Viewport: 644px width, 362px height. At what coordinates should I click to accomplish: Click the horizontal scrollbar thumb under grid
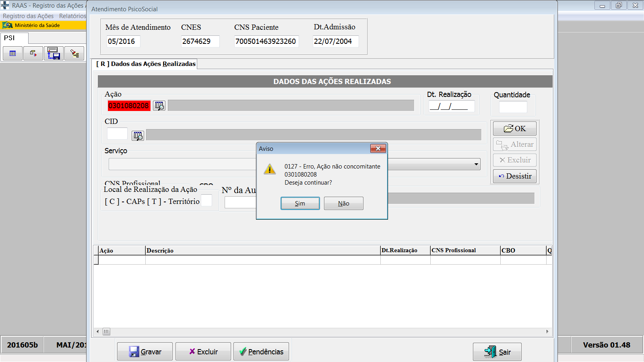[106, 332]
